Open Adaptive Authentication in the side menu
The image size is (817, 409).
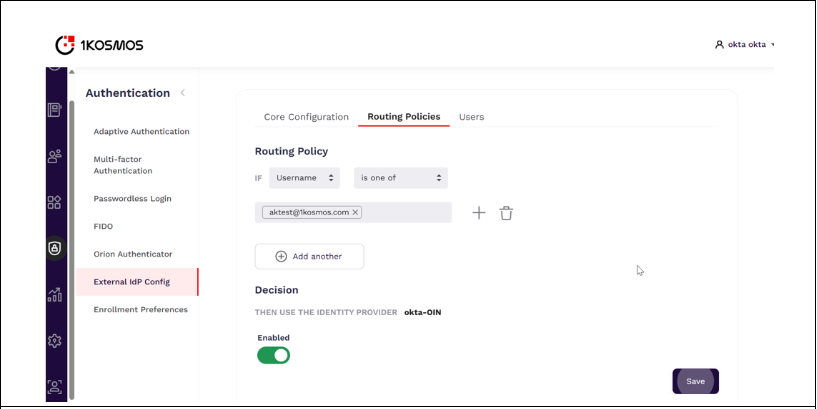click(141, 131)
